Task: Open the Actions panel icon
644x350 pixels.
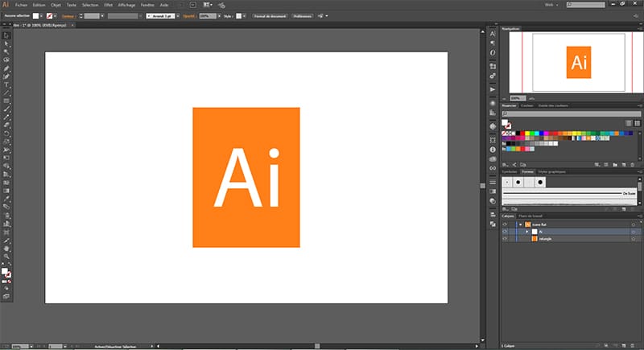Action: coord(493,89)
